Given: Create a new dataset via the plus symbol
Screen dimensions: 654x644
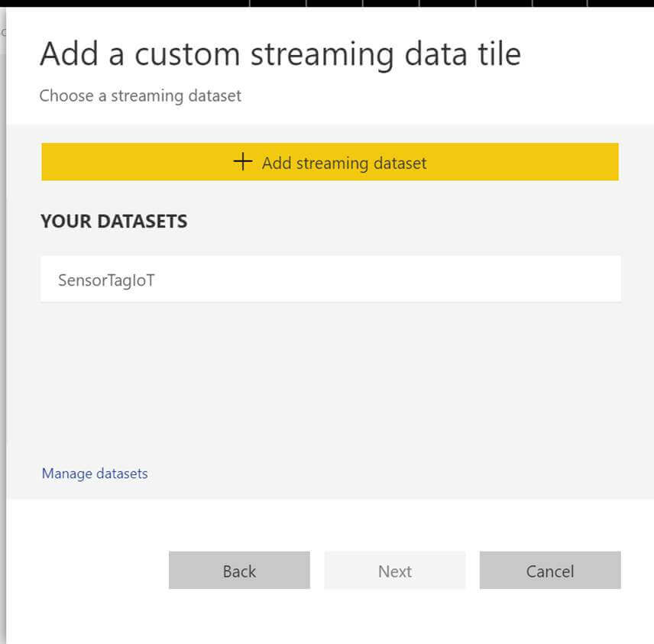Looking at the screenshot, I should (x=242, y=162).
